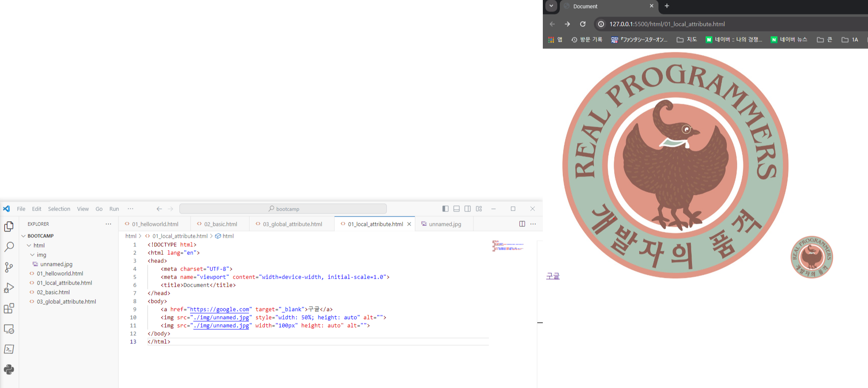Viewport: 868px width, 388px height.
Task: Go back in the browser
Action: [x=552, y=24]
